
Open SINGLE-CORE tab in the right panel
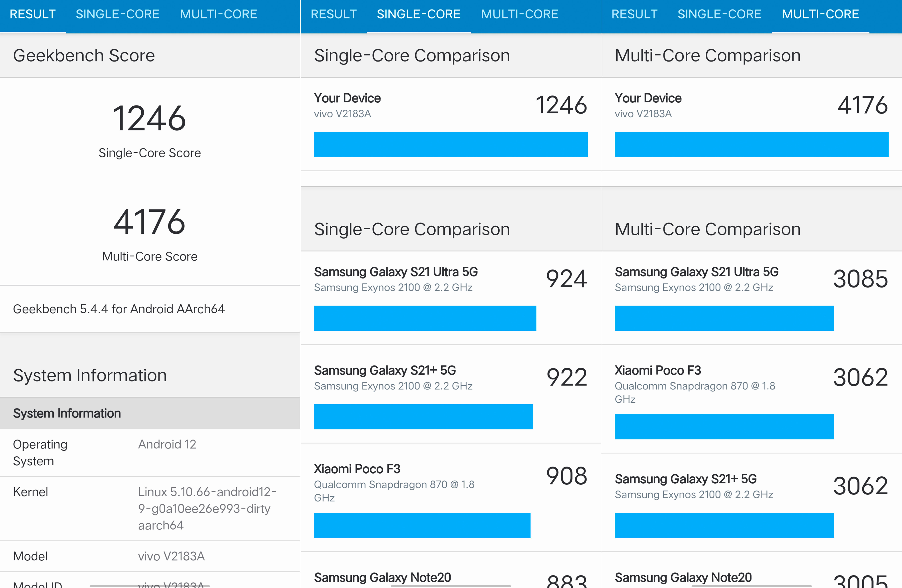719,14
